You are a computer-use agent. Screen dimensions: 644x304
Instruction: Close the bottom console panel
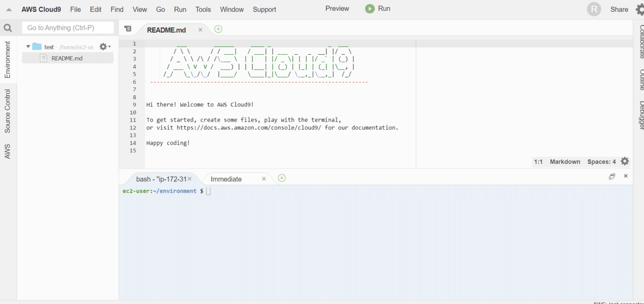pos(626,176)
